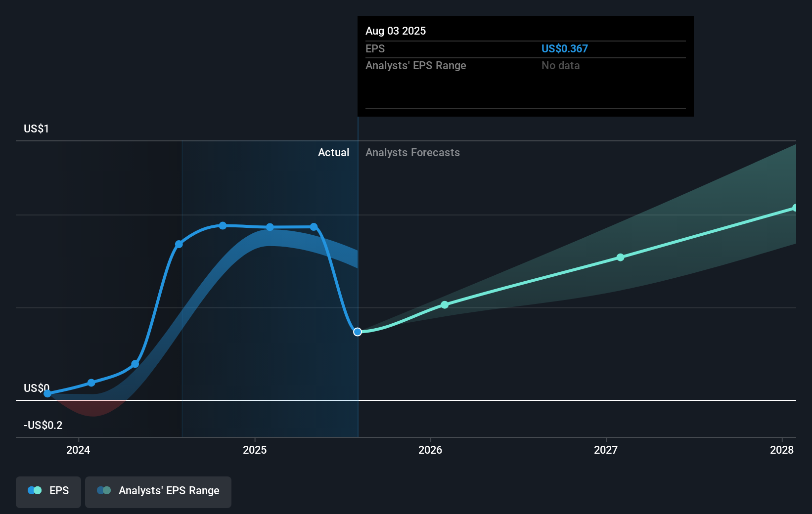Click the first EPS data point near US$0
The height and width of the screenshot is (514, 812).
(47, 393)
